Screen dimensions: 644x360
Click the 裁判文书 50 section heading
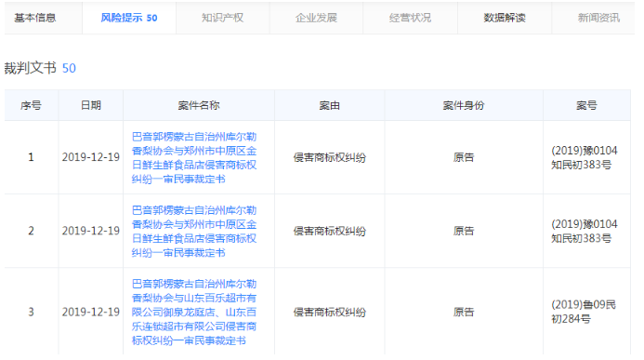pos(40,68)
